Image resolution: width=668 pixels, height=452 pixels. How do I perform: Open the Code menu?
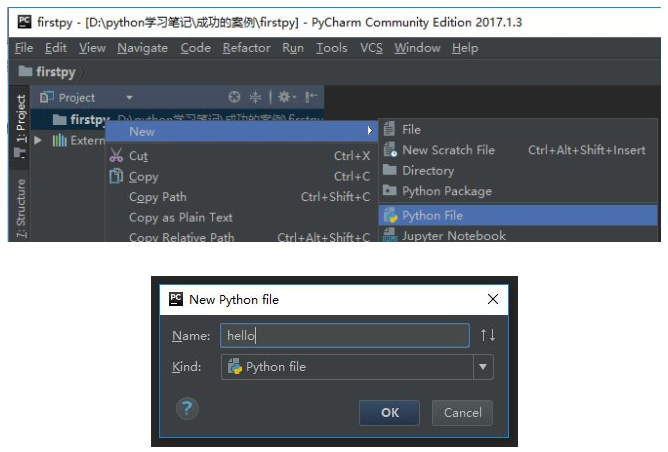click(196, 48)
